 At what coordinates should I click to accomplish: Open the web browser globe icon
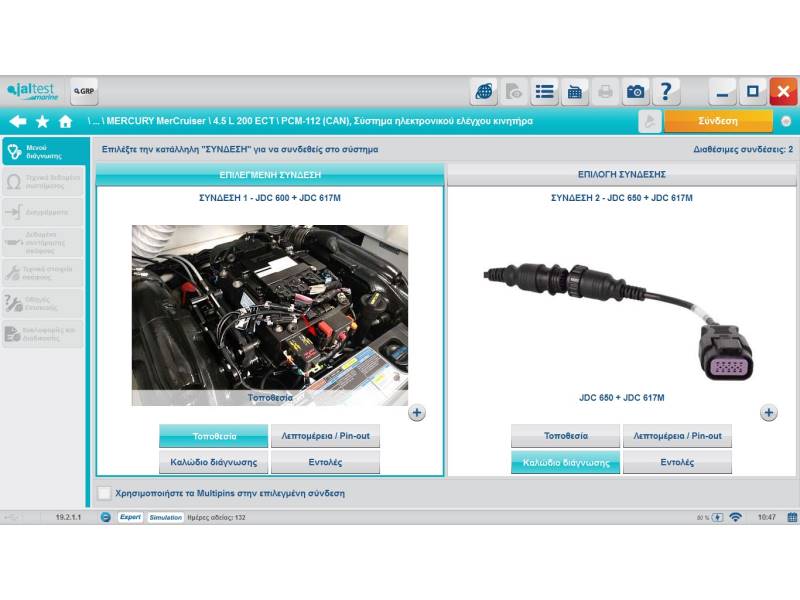pos(484,92)
